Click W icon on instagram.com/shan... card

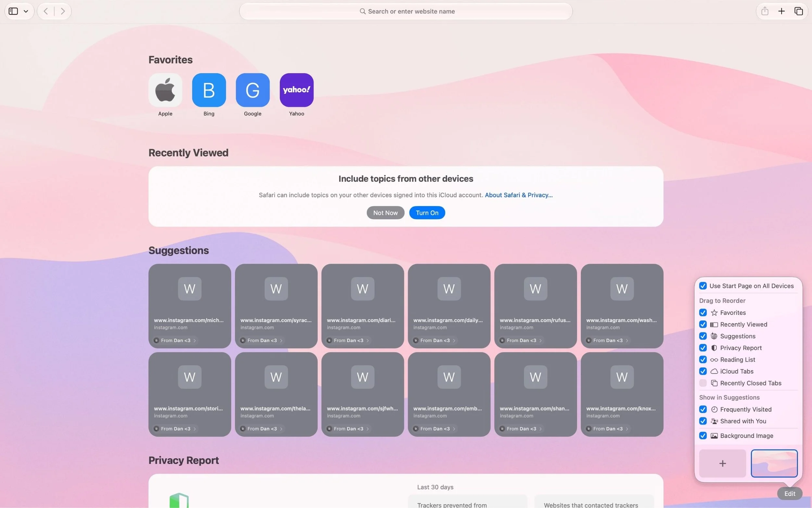coord(535,377)
